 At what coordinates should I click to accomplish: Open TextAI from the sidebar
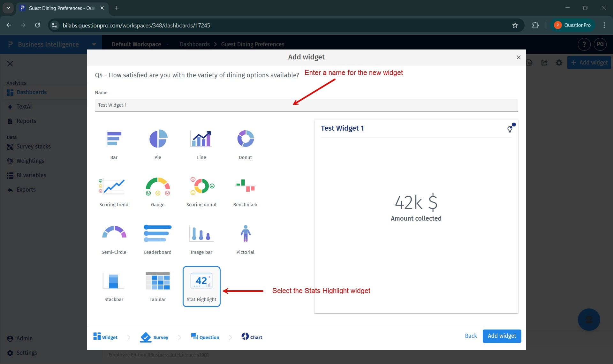click(x=24, y=106)
